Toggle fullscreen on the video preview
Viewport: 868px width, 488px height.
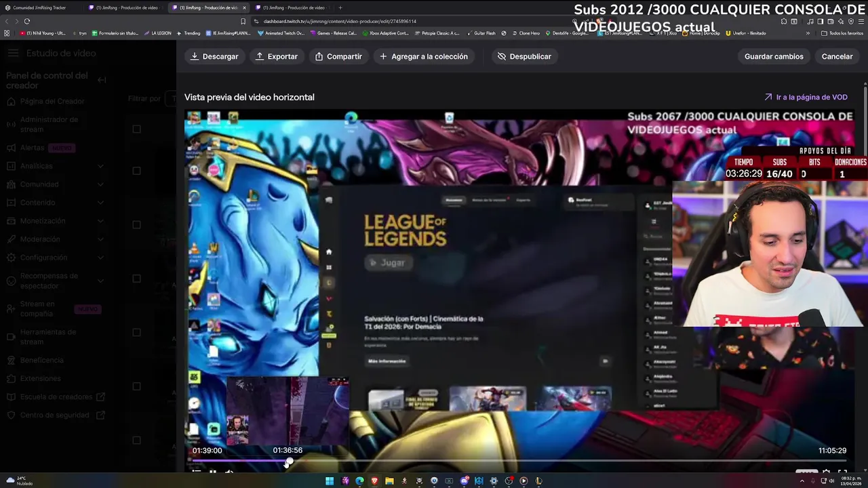(x=842, y=472)
